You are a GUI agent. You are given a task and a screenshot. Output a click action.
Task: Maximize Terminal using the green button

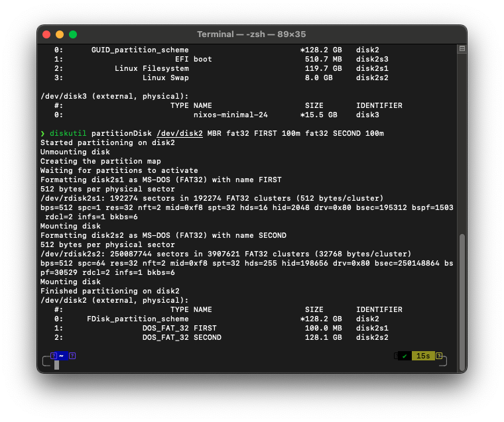tap(73, 34)
